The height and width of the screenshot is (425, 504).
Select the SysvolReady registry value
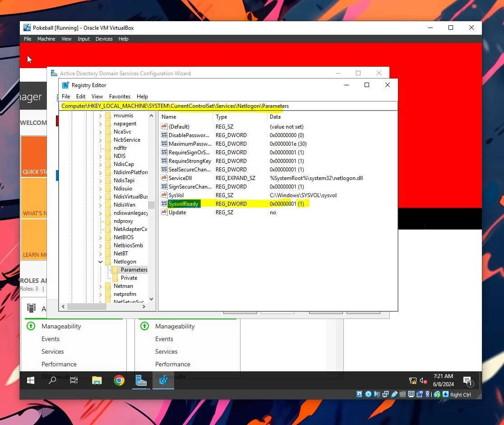pyautogui.click(x=184, y=204)
